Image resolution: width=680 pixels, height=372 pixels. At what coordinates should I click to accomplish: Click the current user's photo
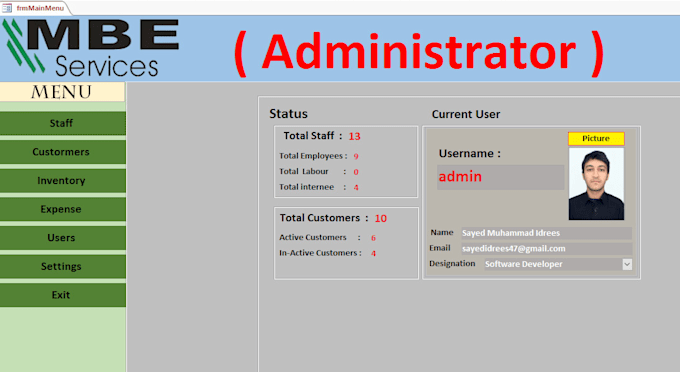click(596, 184)
